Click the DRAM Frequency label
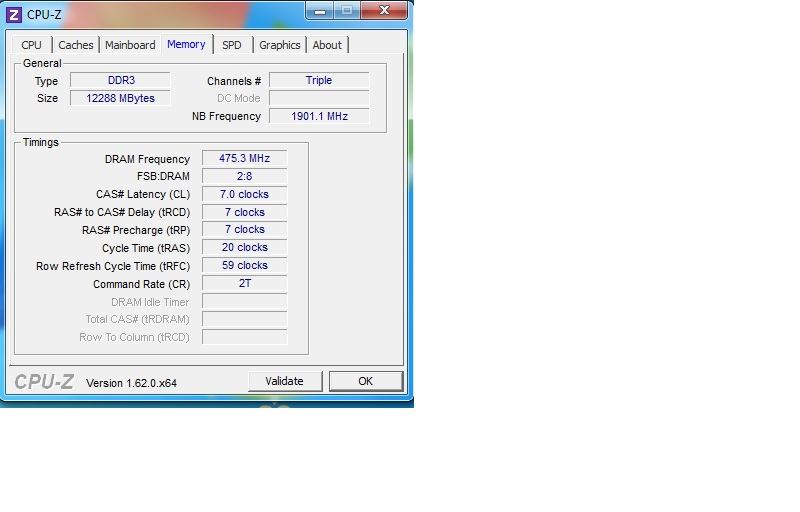 147,159
